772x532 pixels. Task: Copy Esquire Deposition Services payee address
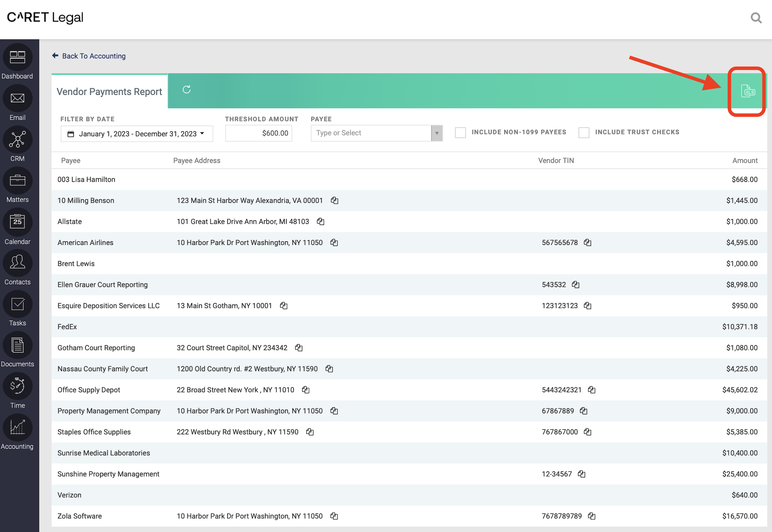point(284,305)
